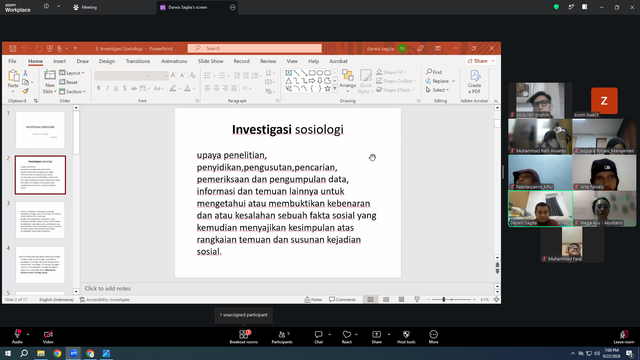
Task: Click the Zoom encryption shield icon
Action: pyautogui.click(x=556, y=7)
